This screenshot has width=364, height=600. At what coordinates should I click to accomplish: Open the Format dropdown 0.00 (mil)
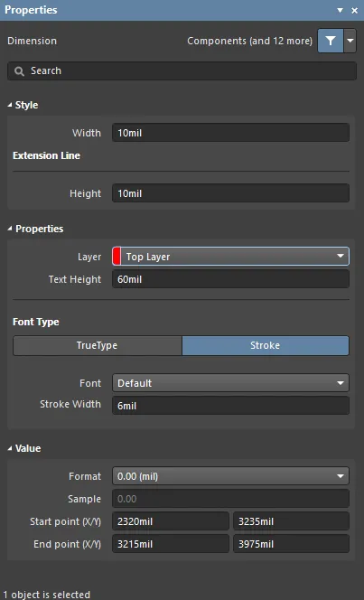230,476
